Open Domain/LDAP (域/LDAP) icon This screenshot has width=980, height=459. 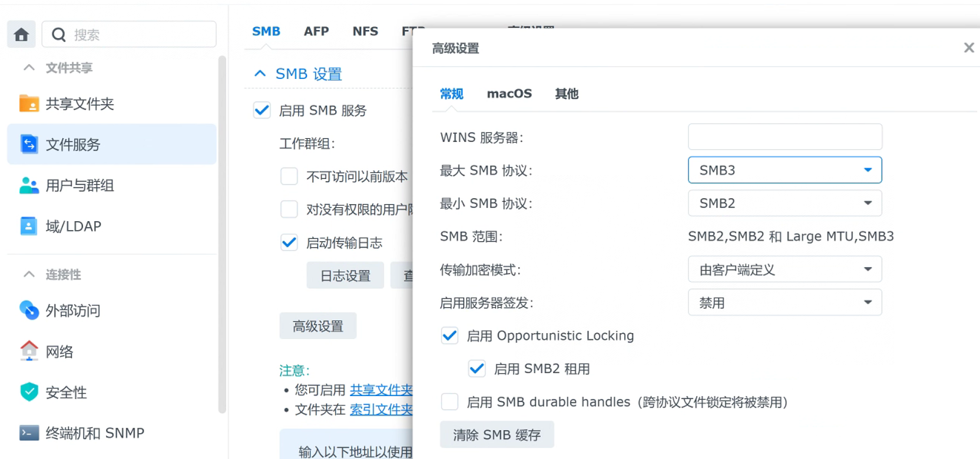28,226
